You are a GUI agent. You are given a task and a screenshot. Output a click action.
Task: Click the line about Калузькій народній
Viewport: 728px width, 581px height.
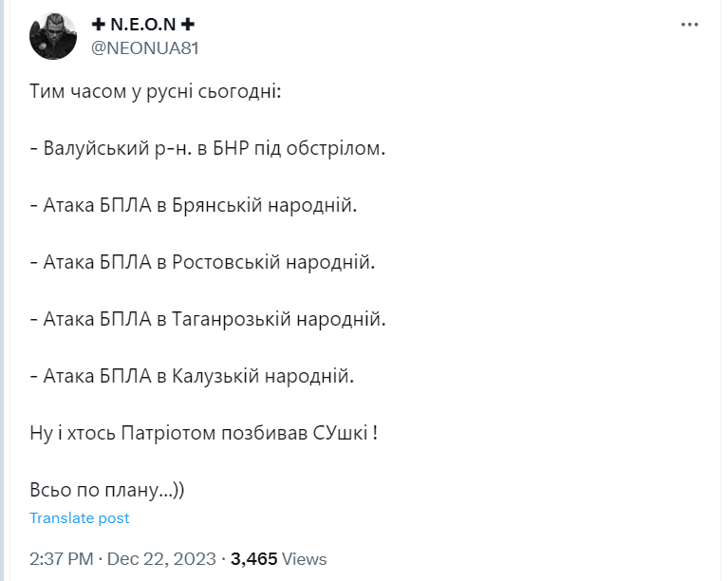point(192,376)
